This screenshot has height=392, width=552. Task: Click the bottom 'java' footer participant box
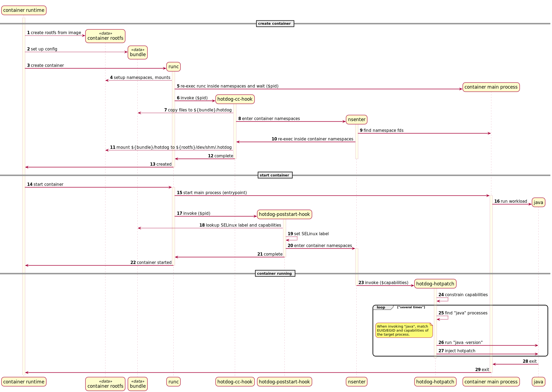click(x=538, y=382)
